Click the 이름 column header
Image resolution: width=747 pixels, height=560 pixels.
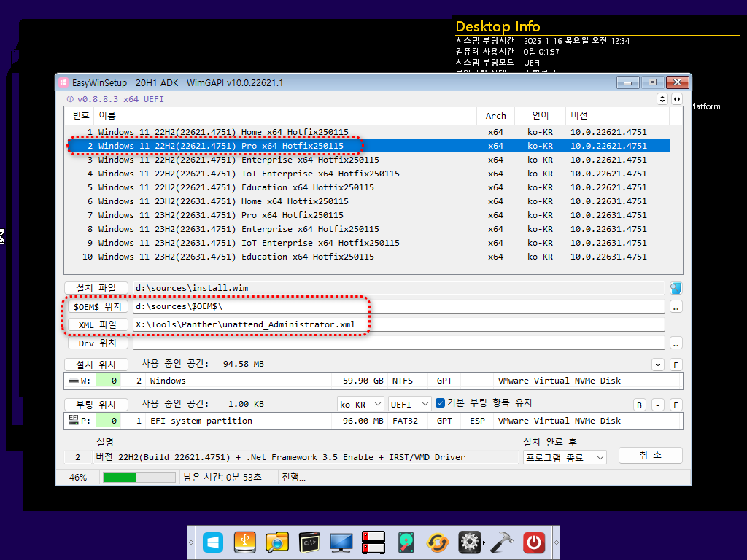click(x=286, y=115)
